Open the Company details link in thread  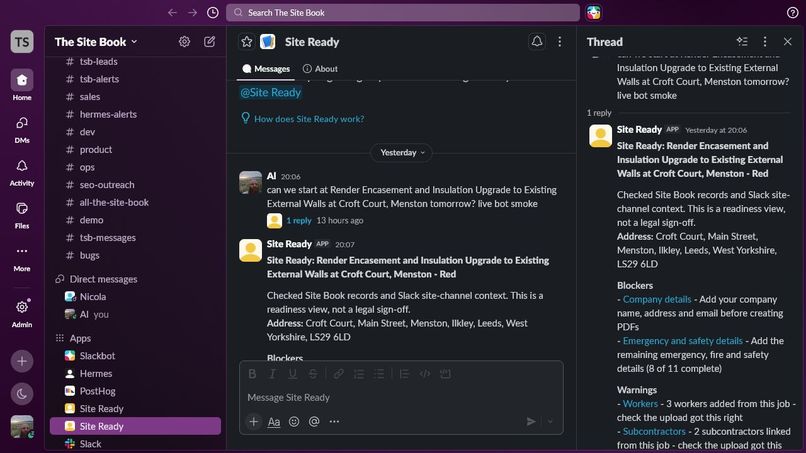[x=656, y=299]
